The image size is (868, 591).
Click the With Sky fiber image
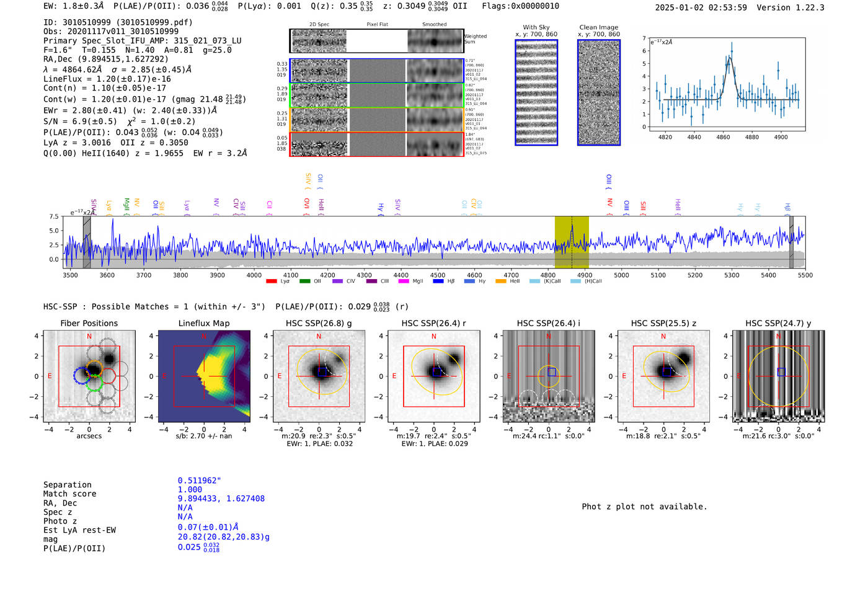tap(536, 92)
